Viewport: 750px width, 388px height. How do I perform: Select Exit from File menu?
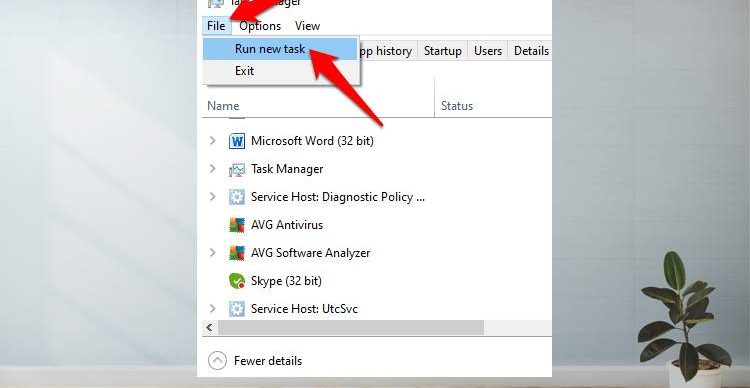[x=280, y=71]
